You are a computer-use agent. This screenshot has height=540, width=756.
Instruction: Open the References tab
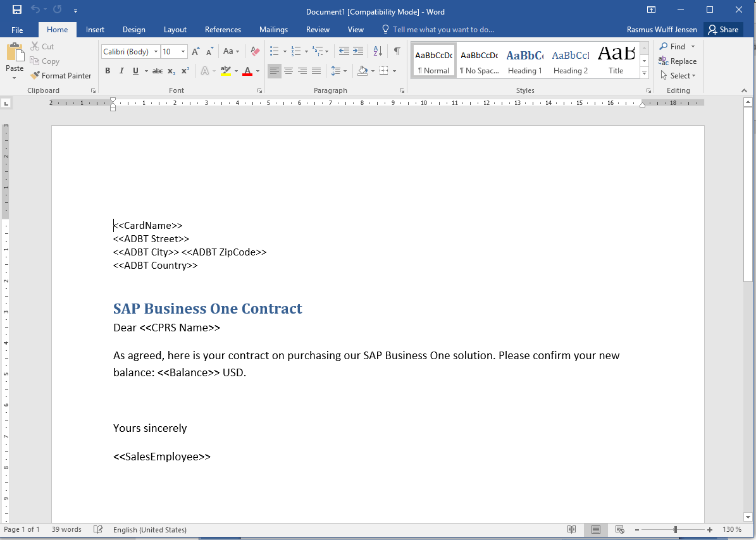223,29
